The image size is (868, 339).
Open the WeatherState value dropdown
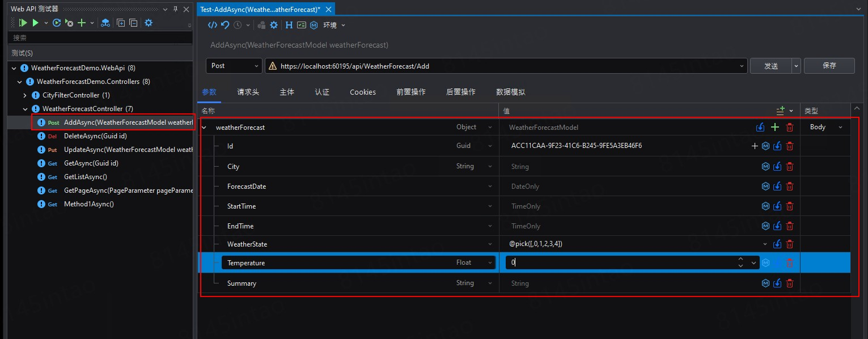tap(765, 244)
